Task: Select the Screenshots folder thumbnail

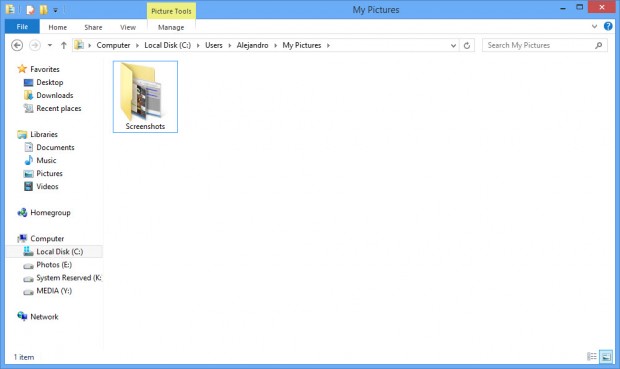Action: (x=145, y=97)
